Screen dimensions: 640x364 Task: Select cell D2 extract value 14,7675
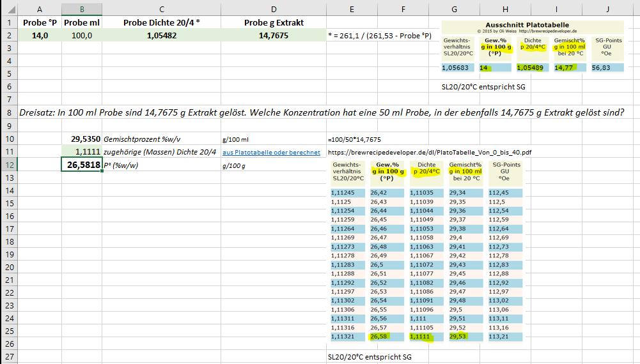coord(274,36)
